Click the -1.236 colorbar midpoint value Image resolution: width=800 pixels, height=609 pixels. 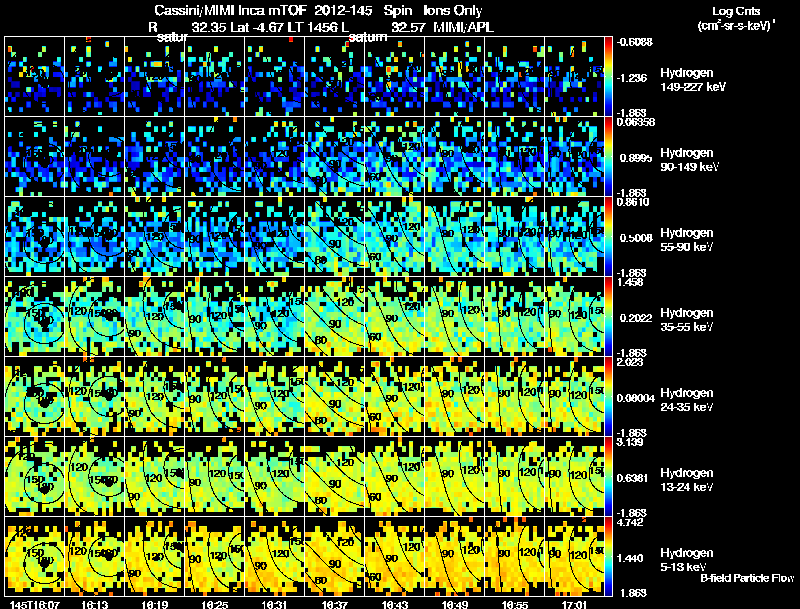pos(632,78)
